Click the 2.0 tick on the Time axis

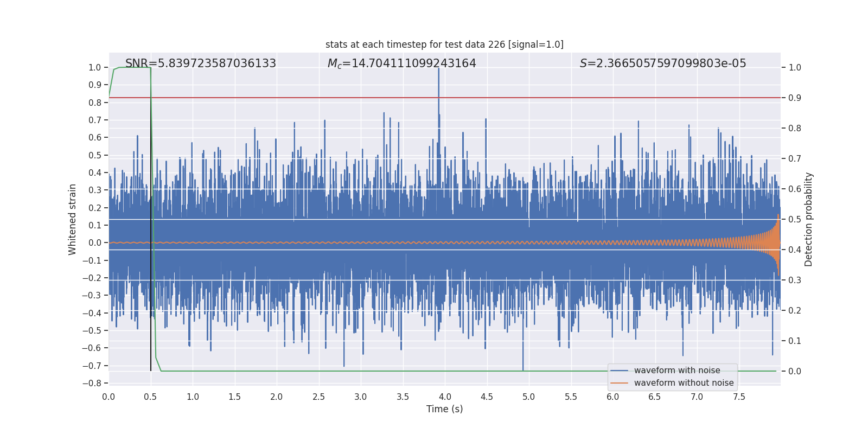pyautogui.click(x=277, y=397)
